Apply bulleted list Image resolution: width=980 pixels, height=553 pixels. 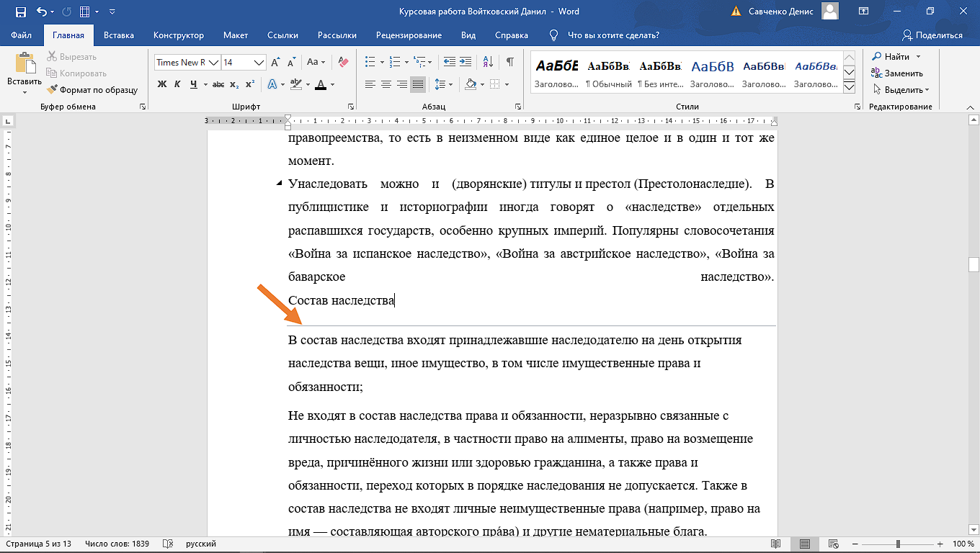click(x=370, y=62)
